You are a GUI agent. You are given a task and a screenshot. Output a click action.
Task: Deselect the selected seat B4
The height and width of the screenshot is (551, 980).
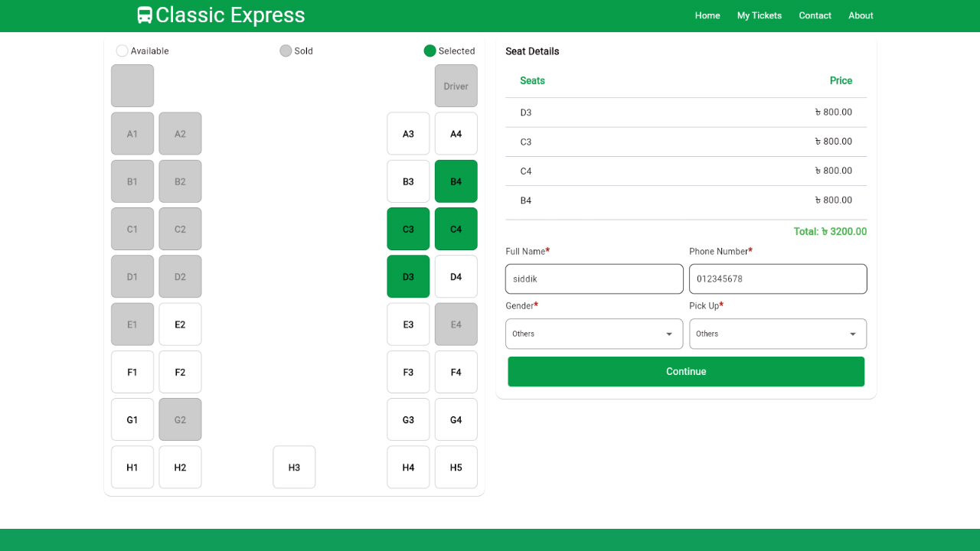coord(456,181)
